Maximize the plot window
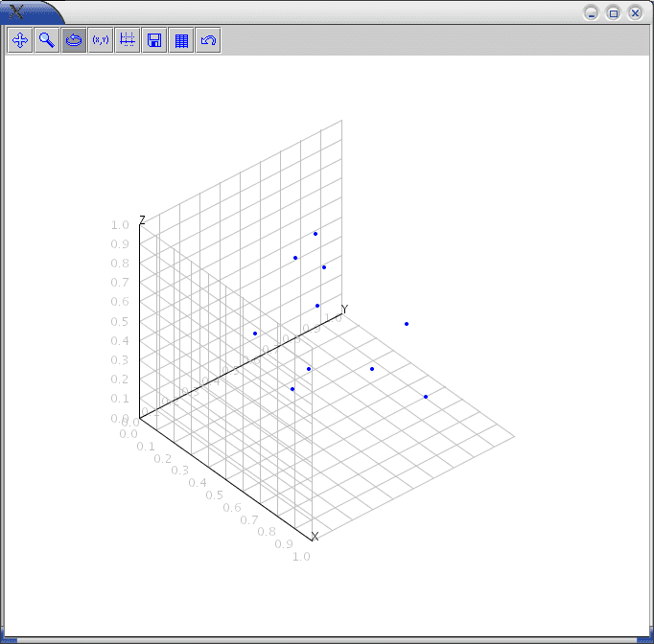Screen dimensions: 654x644 (613, 12)
